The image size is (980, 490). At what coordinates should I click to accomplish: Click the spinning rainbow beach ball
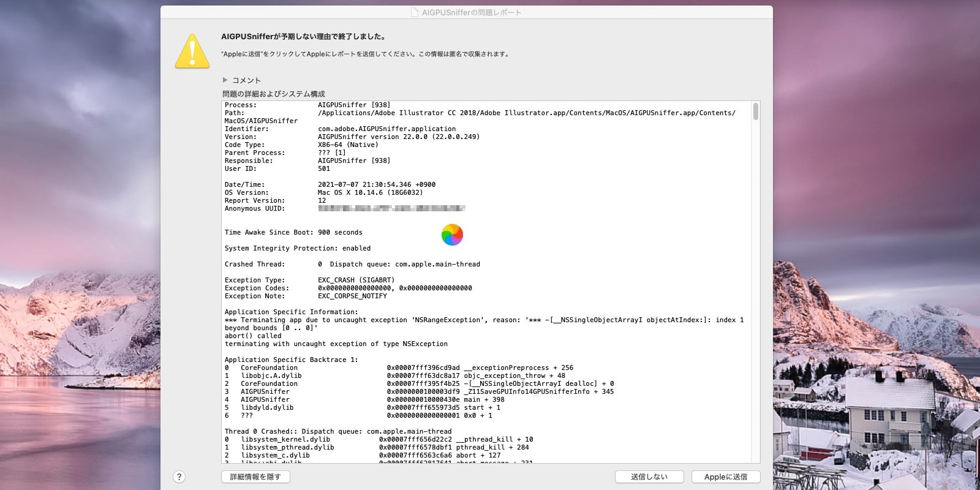click(x=452, y=235)
